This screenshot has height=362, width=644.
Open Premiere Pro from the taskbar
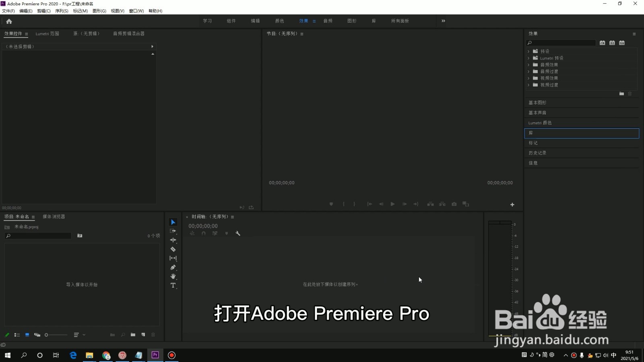[155, 355]
